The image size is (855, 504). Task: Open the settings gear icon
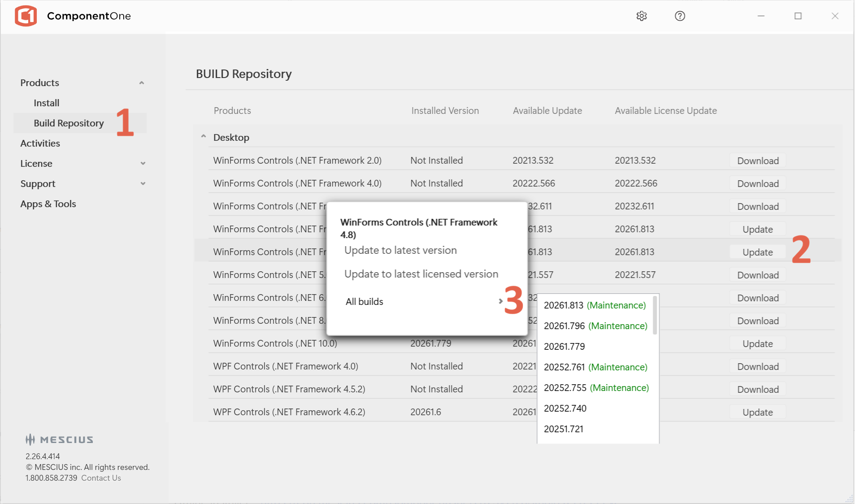[x=642, y=16]
